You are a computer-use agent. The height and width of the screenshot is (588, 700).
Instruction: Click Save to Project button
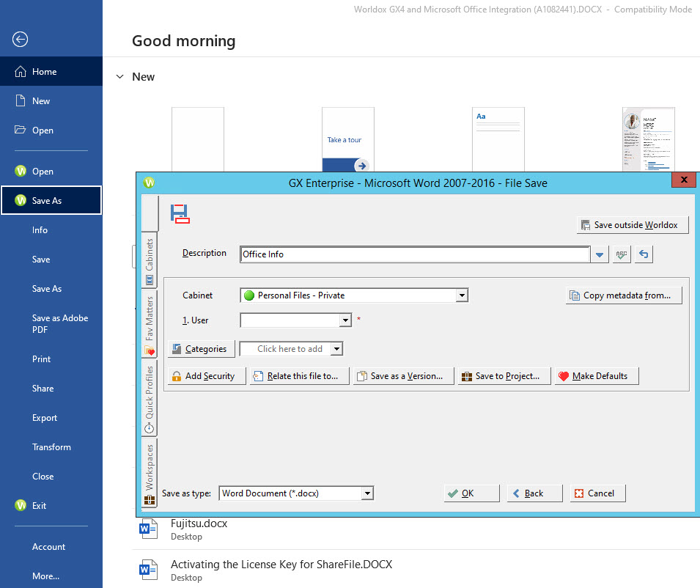tap(504, 376)
